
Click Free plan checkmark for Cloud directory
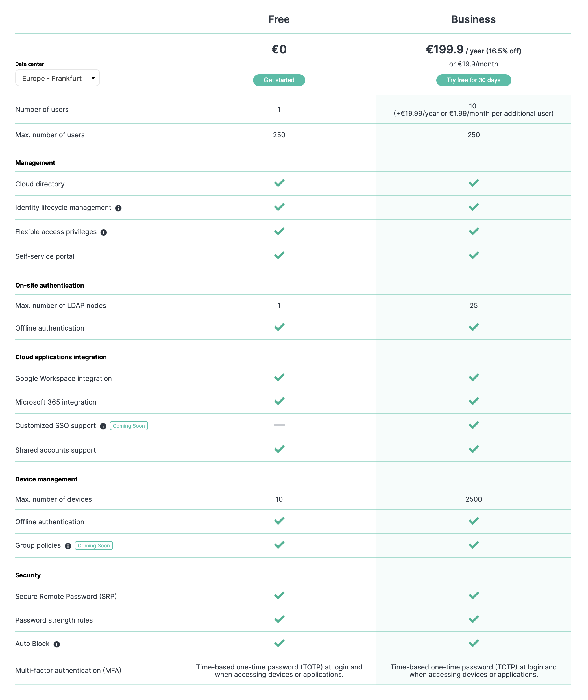(x=279, y=183)
